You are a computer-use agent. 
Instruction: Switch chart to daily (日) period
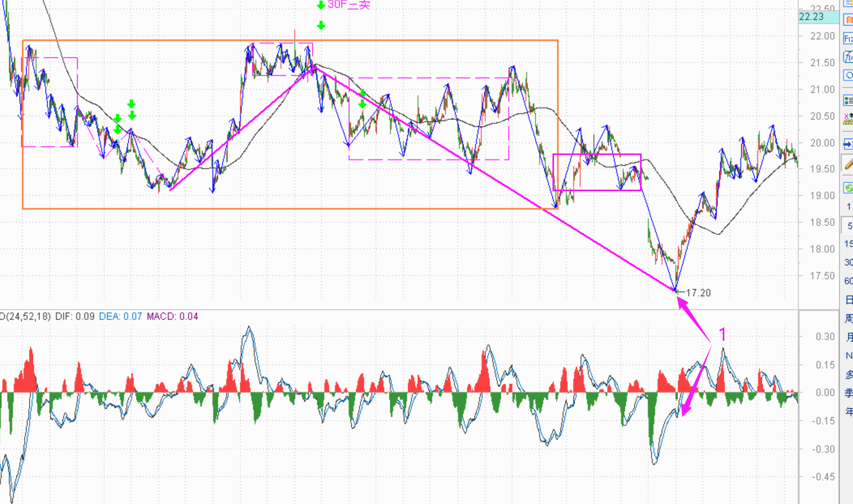point(849,300)
